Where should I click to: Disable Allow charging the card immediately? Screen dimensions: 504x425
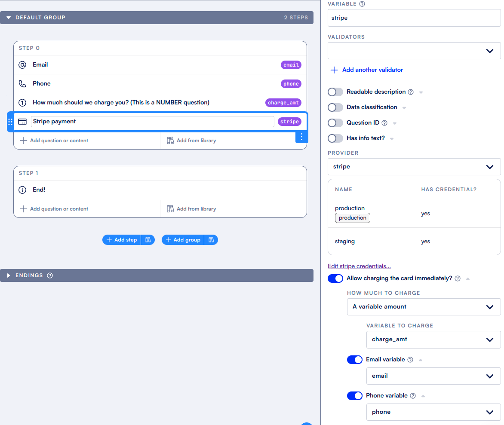pyautogui.click(x=335, y=278)
